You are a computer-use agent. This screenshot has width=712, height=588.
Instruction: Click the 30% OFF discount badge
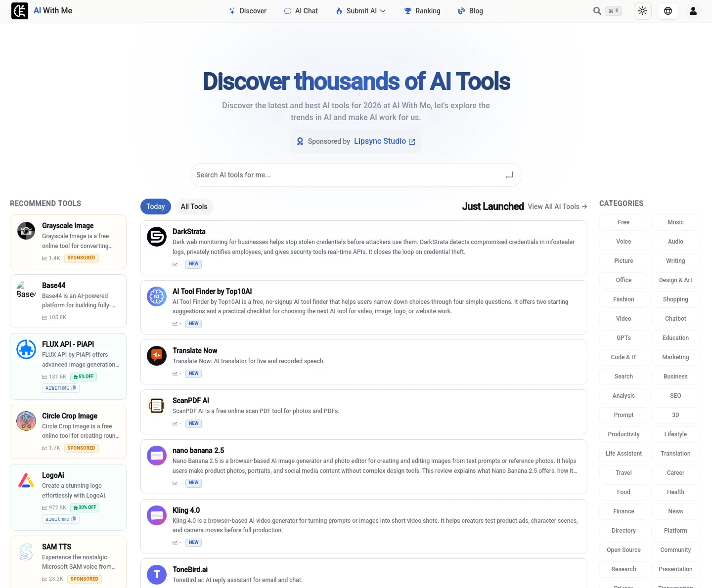(85, 507)
